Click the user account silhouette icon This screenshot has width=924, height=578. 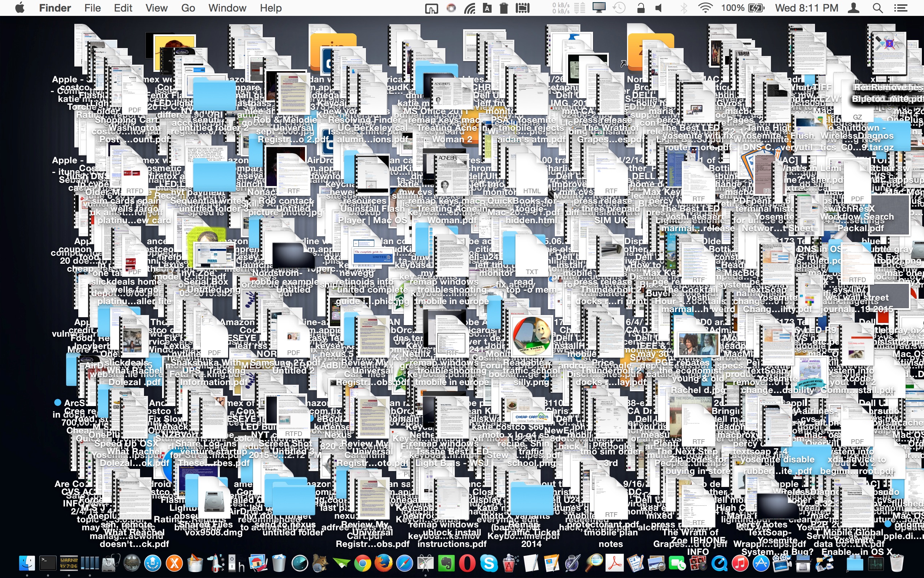(x=854, y=8)
